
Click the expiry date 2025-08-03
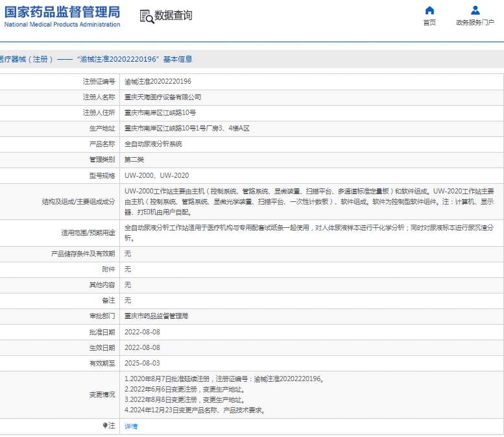[x=142, y=363]
